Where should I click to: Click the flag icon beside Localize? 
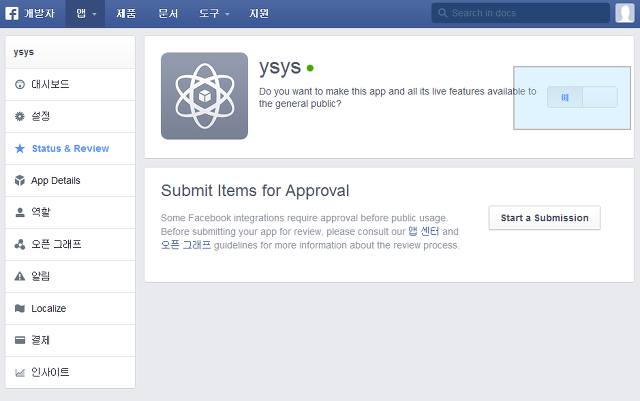pos(20,308)
